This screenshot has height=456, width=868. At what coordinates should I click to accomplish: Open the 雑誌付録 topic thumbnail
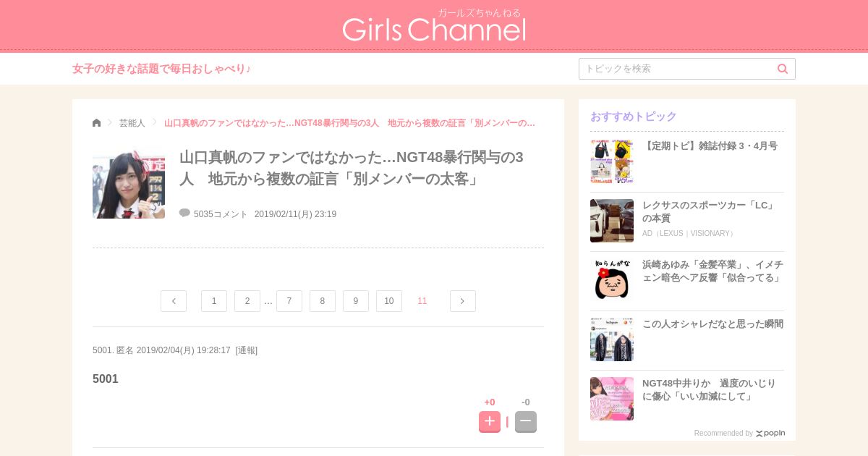(612, 161)
